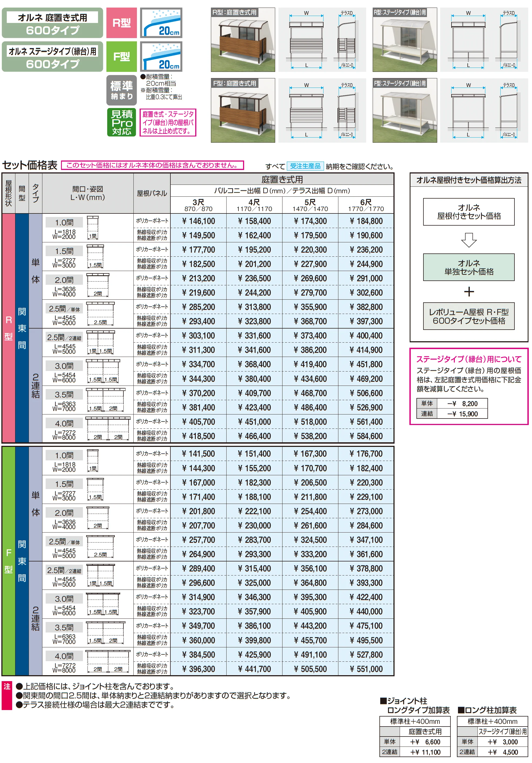Open the F型:庭置き式用 product photo

tap(243, 110)
